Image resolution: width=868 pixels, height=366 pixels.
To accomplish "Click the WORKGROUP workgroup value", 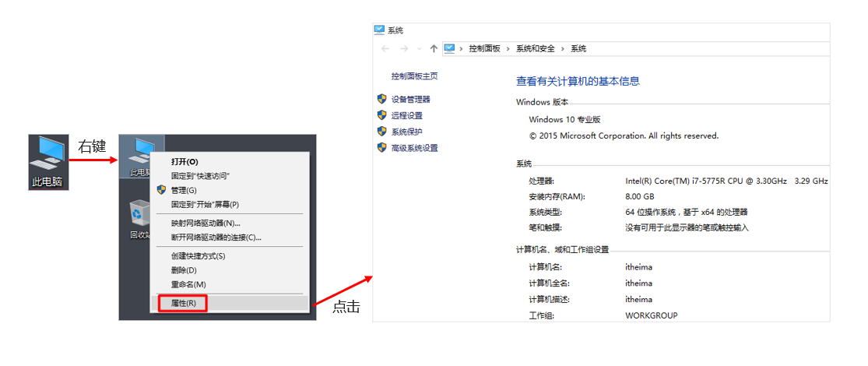I will tap(652, 315).
